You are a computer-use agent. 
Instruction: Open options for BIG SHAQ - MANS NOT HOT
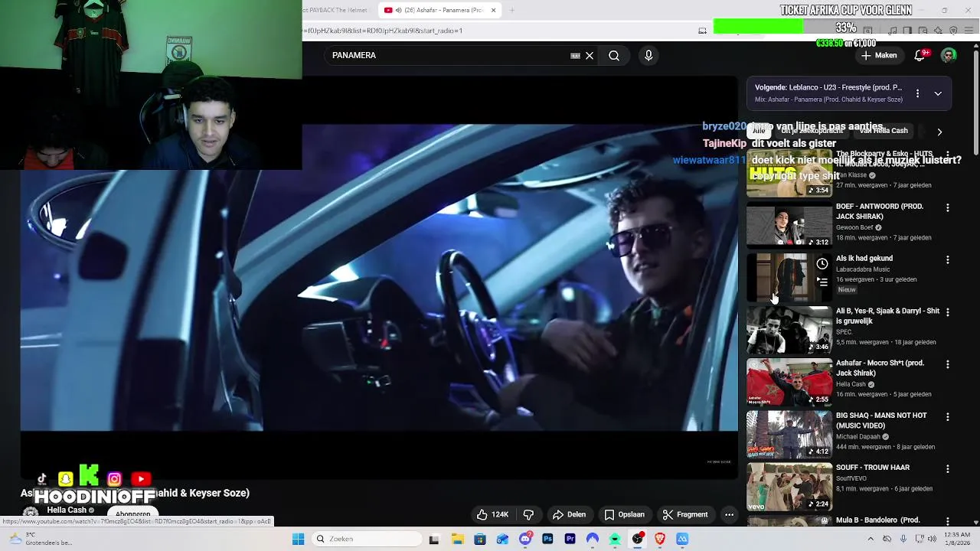(948, 416)
